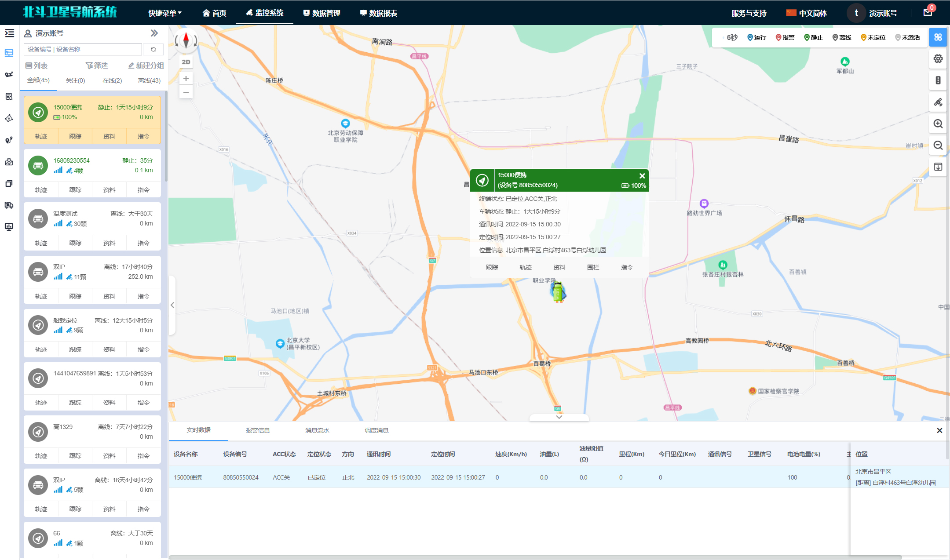This screenshot has height=560, width=950.
Task: Click the blue map tools grid icon
Action: point(938,37)
